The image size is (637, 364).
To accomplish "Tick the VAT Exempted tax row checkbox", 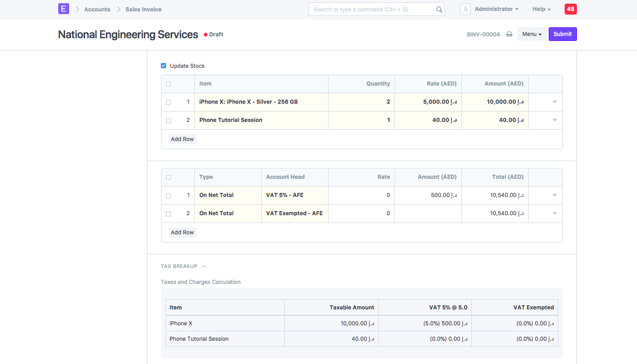I will [168, 214].
